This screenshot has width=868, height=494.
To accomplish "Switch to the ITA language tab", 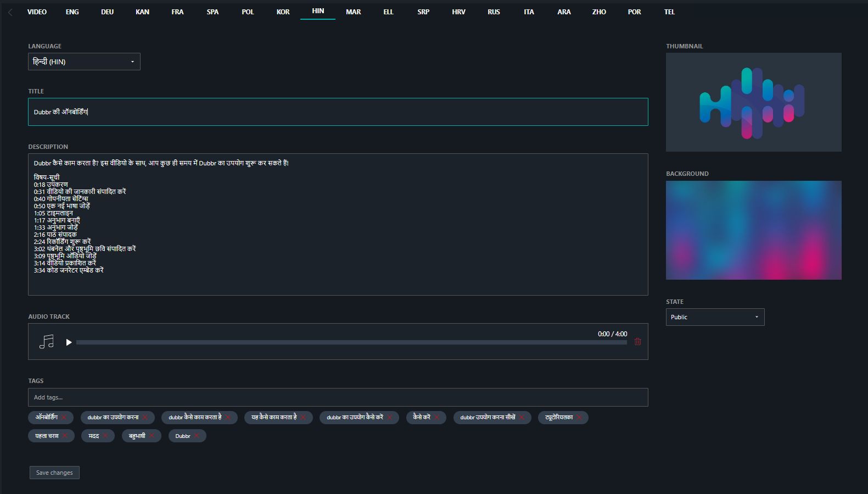I will pyautogui.click(x=529, y=12).
